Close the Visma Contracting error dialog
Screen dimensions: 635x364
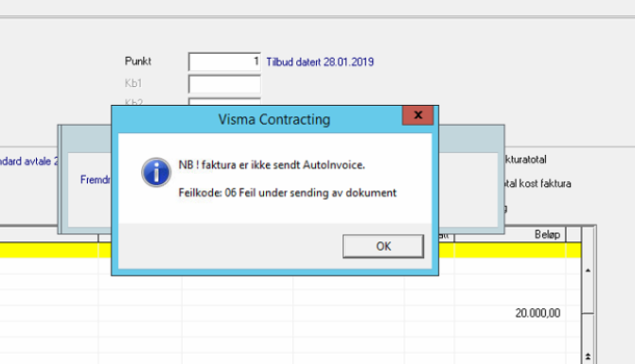click(x=418, y=115)
